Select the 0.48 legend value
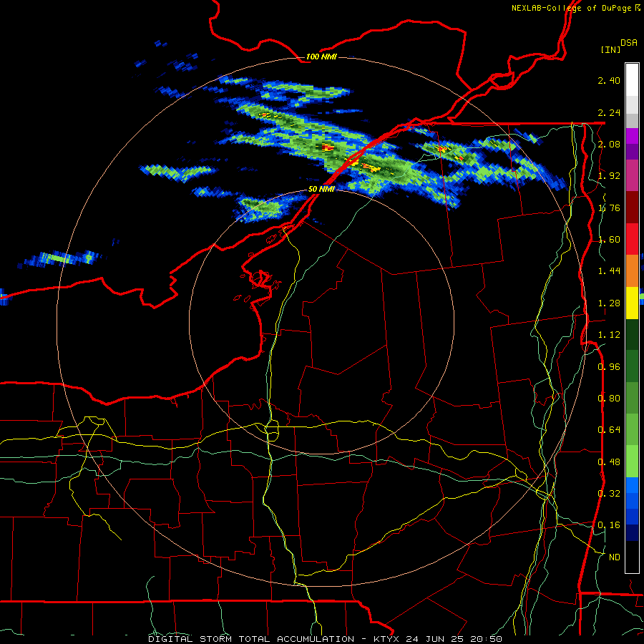644x644 pixels. (609, 462)
